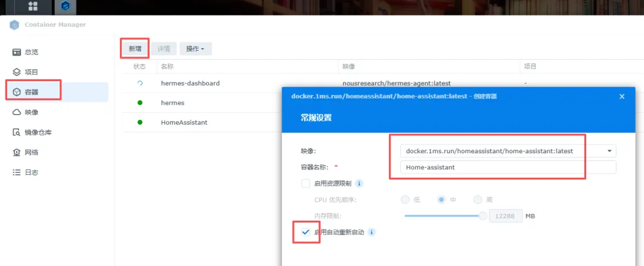Click the 容器 cube sidebar icon
This screenshot has height=266, width=644.
pyautogui.click(x=17, y=92)
